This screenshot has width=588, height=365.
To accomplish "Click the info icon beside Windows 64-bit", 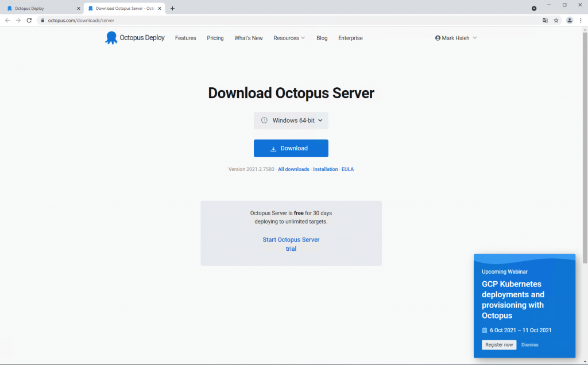I will [264, 121].
